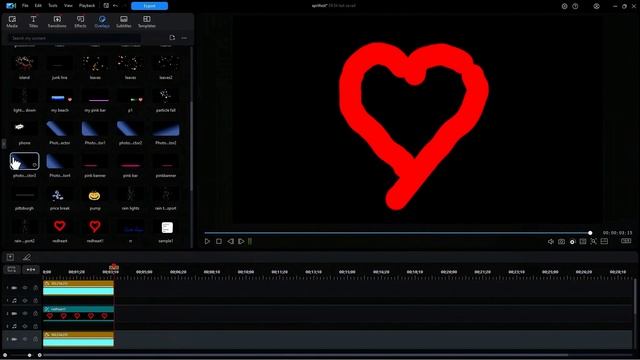Step to the previous frame
Viewport: 640px width, 360px height.
pos(231,241)
